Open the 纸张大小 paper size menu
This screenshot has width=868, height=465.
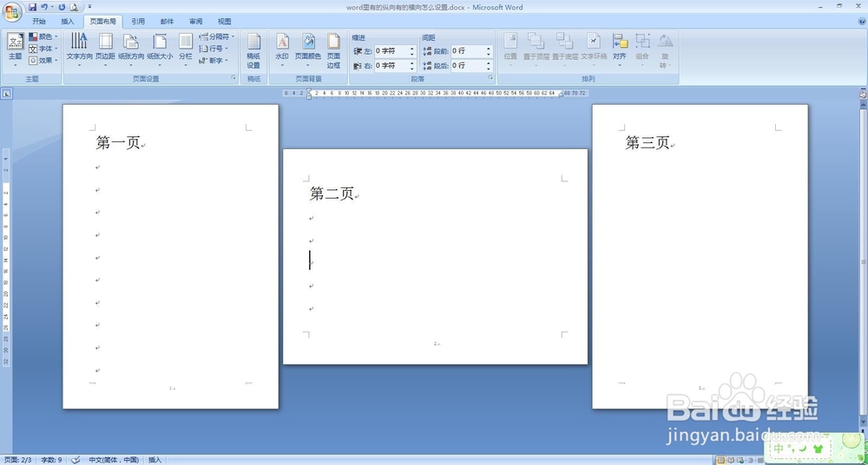tap(160, 49)
